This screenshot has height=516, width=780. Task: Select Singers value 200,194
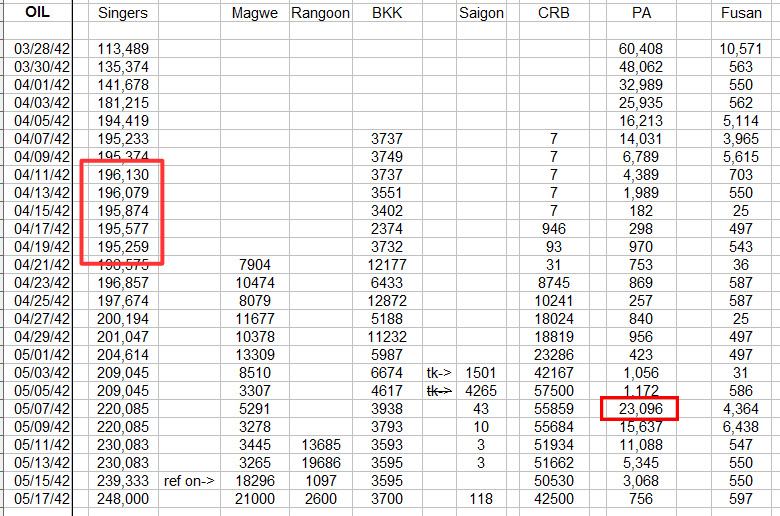[123, 319]
